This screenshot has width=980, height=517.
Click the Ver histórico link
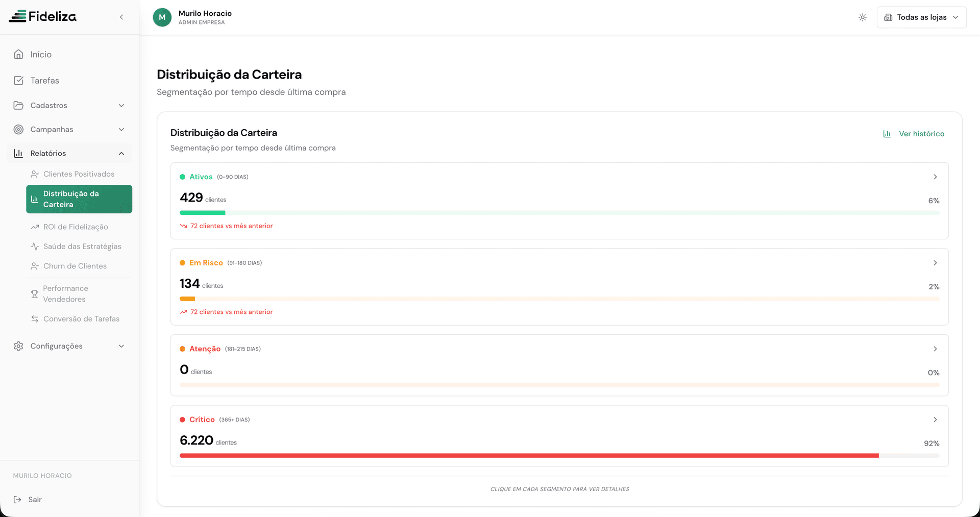pos(914,134)
